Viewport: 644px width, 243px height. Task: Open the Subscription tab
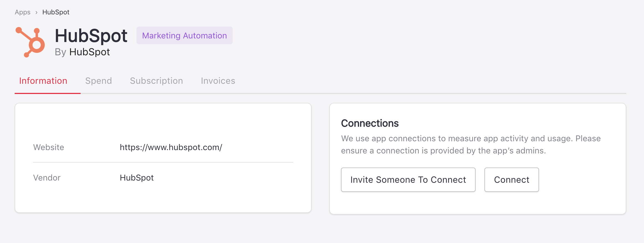tap(156, 81)
